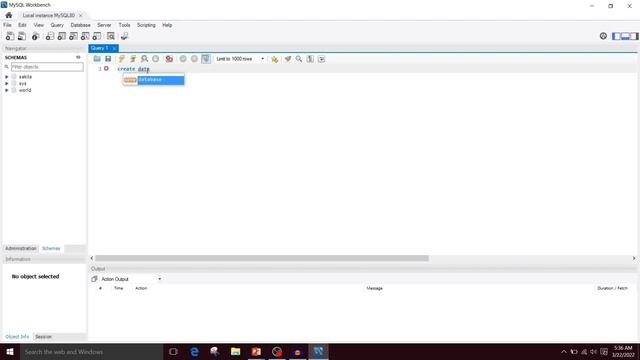
Task: Create a new view icon
Action: 73,36
